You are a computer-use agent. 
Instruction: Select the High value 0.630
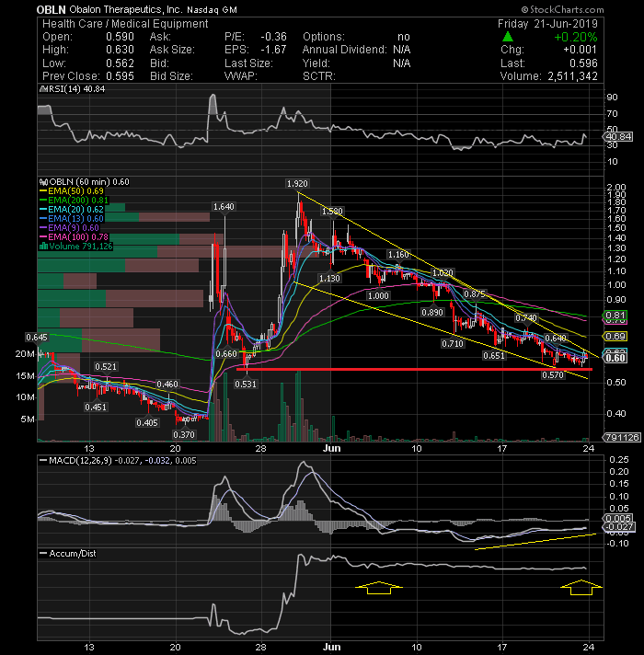[120, 50]
